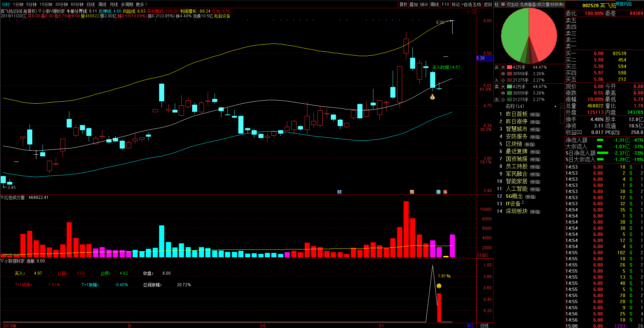Click the buy-side large order red swatch
Viewport: 644px width, 328px height.
509,67
